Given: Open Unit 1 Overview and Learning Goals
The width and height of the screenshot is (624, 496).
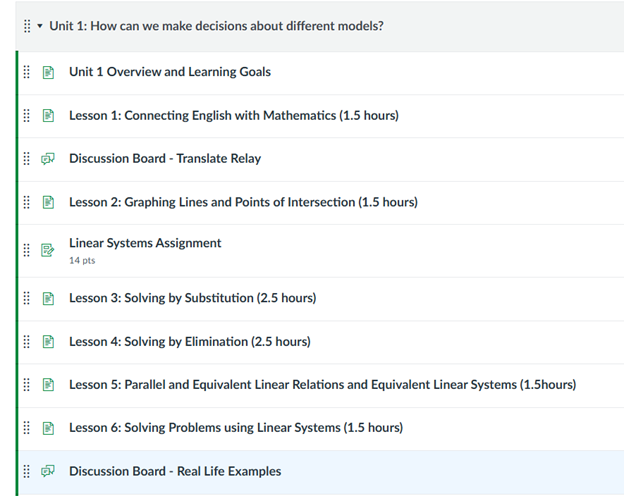Looking at the screenshot, I should point(169,72).
